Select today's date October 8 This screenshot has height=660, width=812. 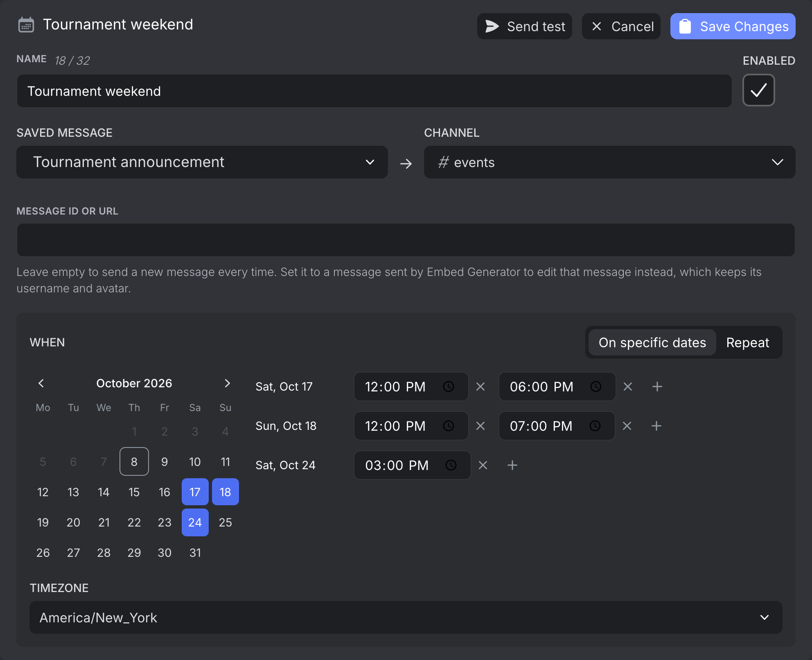click(x=134, y=461)
